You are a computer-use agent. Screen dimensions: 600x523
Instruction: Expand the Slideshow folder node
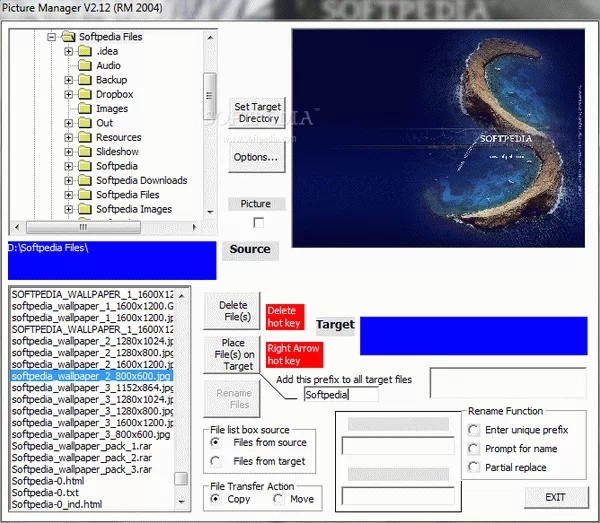coord(68,152)
